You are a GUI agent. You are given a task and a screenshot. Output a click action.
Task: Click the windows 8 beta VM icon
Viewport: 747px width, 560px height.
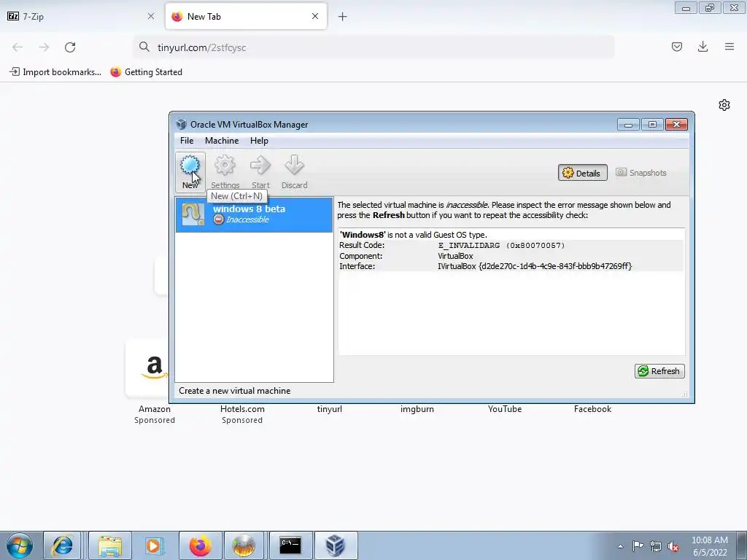tap(193, 215)
